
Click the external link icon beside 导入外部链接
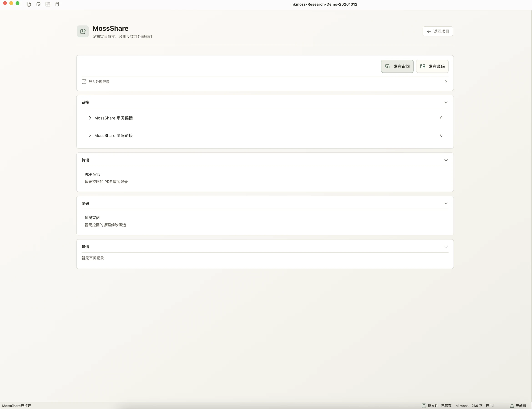point(84,82)
